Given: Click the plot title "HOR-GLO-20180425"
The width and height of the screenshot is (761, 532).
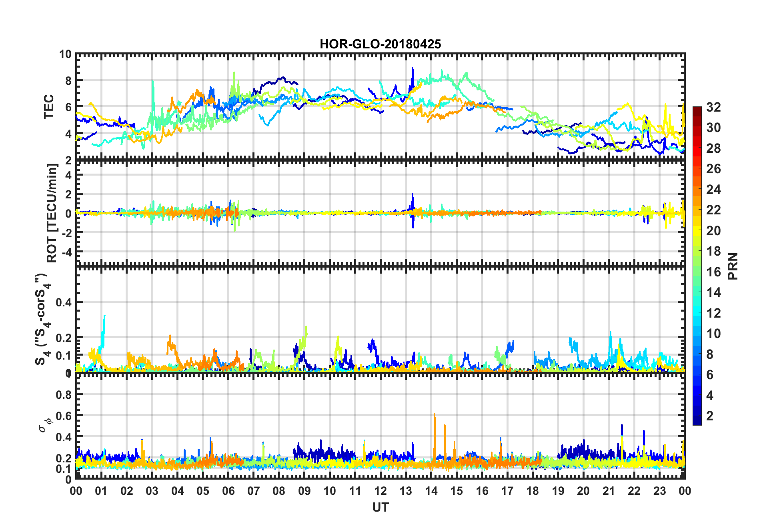Looking at the screenshot, I should pyautogui.click(x=380, y=44).
